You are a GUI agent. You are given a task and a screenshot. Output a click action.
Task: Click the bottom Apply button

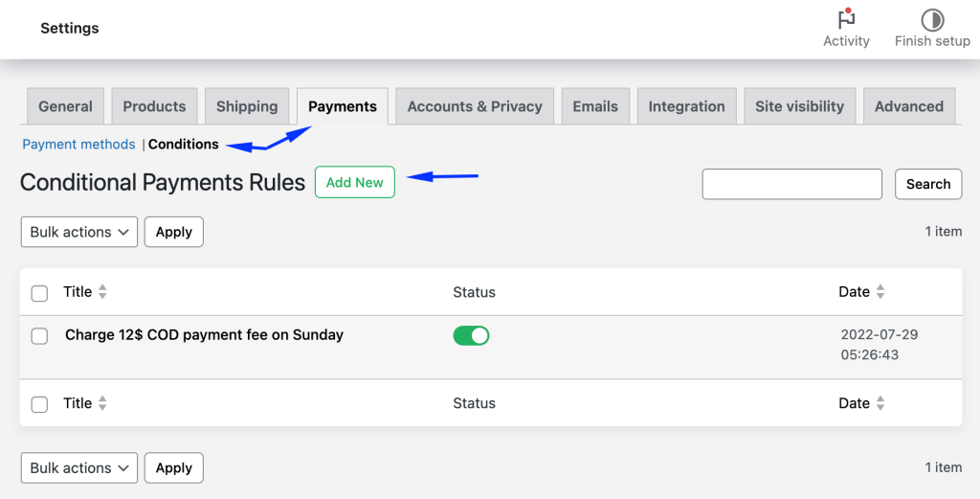click(174, 467)
